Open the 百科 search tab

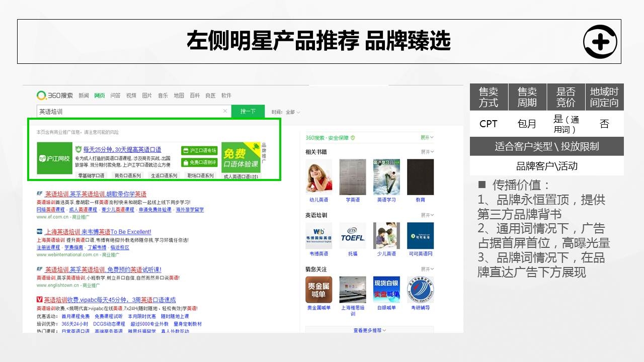point(195,96)
